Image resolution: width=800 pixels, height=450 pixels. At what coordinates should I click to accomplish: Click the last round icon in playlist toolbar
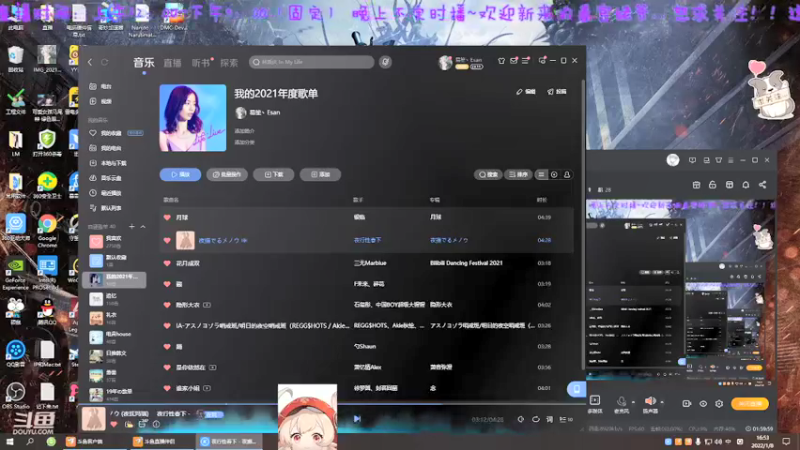pos(567,174)
